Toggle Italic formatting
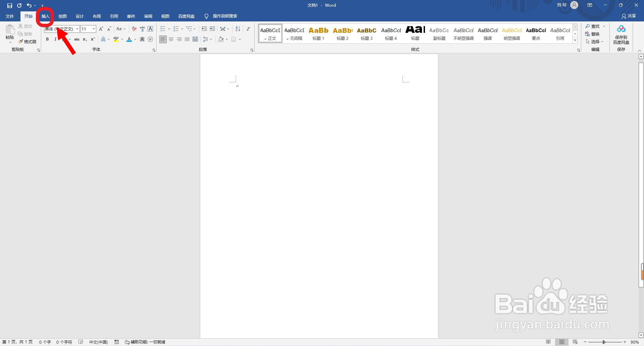 pyautogui.click(x=55, y=39)
